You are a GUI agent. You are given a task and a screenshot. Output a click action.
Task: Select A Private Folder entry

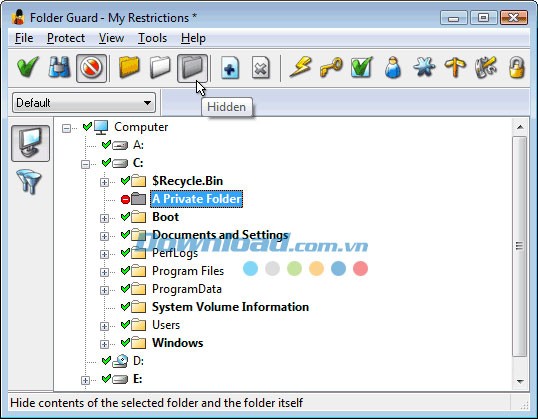tap(197, 199)
